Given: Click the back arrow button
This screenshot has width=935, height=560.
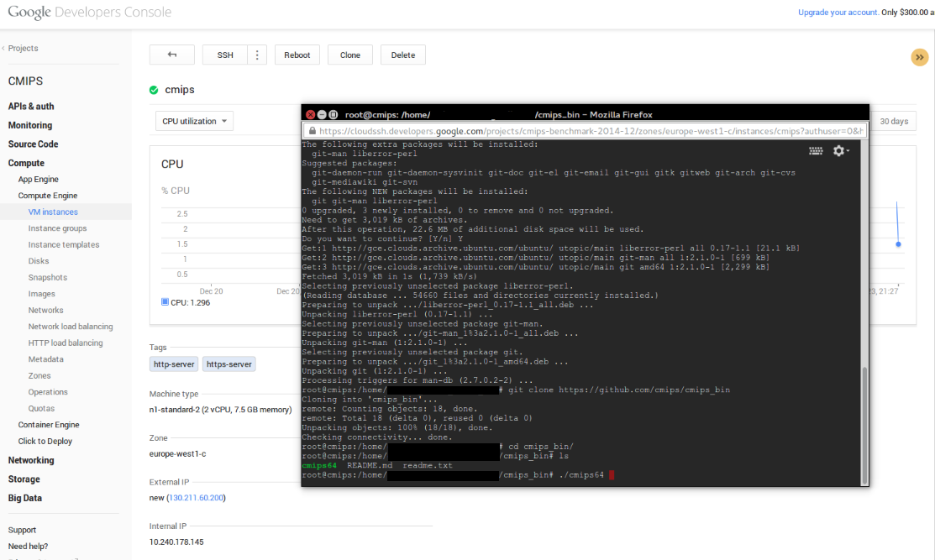Looking at the screenshot, I should (171, 55).
